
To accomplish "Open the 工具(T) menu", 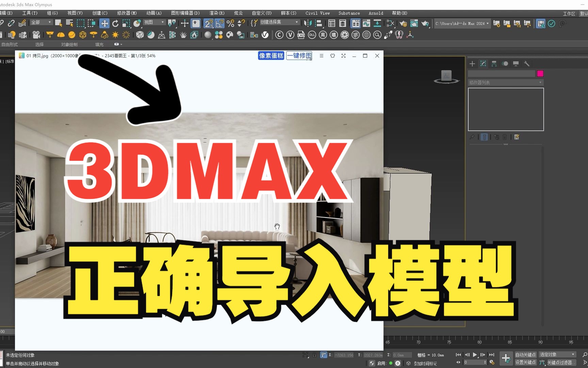I will click(30, 13).
